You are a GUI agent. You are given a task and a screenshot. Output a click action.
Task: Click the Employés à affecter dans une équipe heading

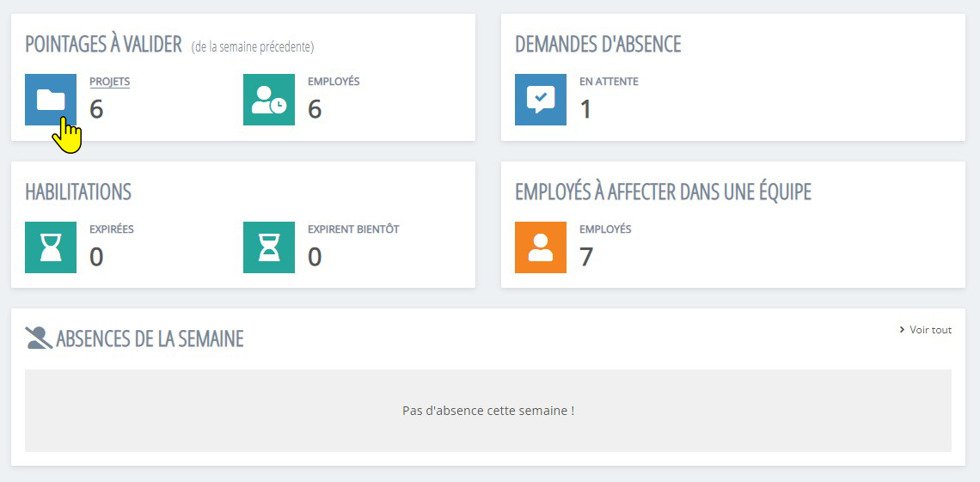click(663, 192)
